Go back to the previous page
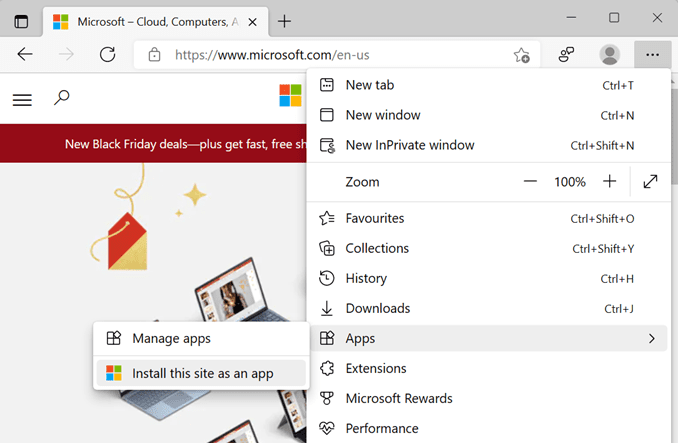Viewport: 678px width, 443px height. (25, 54)
